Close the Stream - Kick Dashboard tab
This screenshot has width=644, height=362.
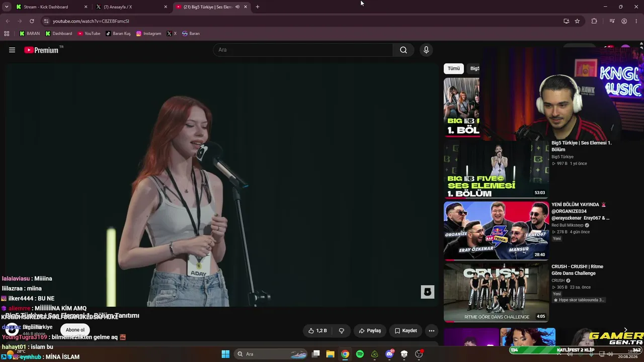pos(86,7)
